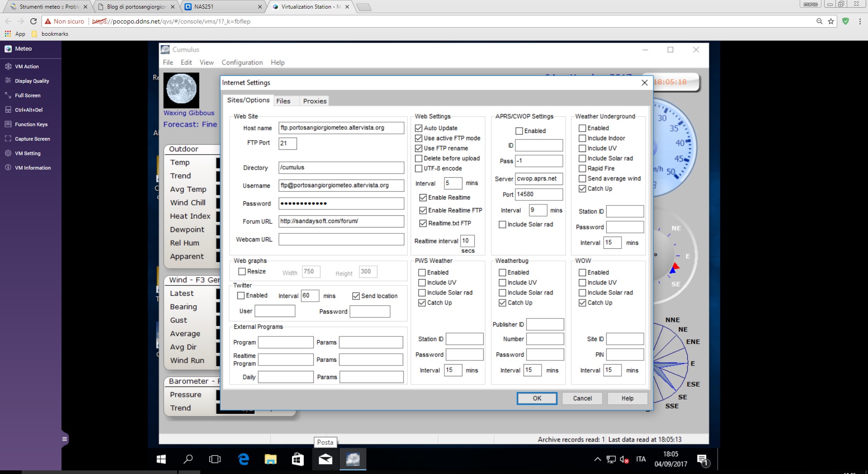
Task: Open File Explorer on the taskbar
Action: point(270,460)
